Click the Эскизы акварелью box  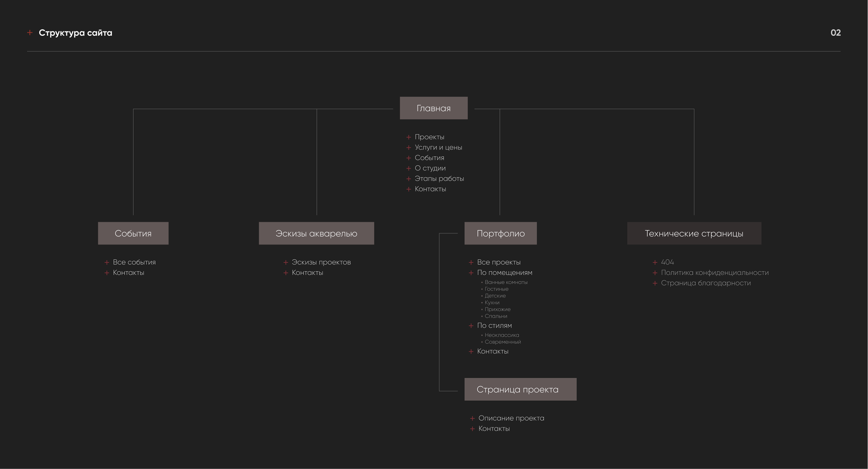coord(316,233)
